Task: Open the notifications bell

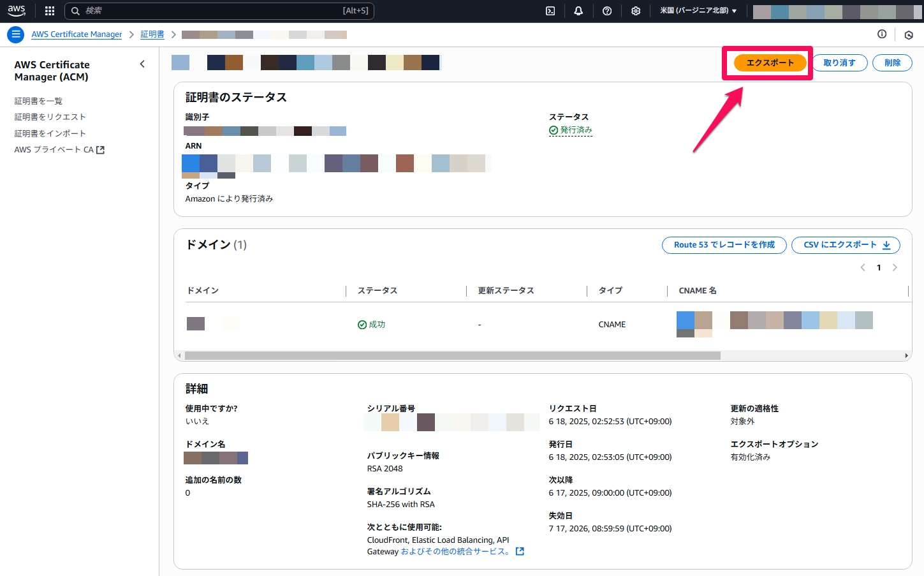Action: [578, 11]
